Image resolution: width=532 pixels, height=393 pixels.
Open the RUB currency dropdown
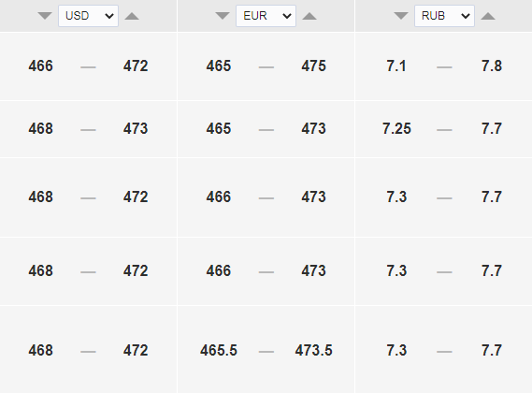(x=444, y=16)
